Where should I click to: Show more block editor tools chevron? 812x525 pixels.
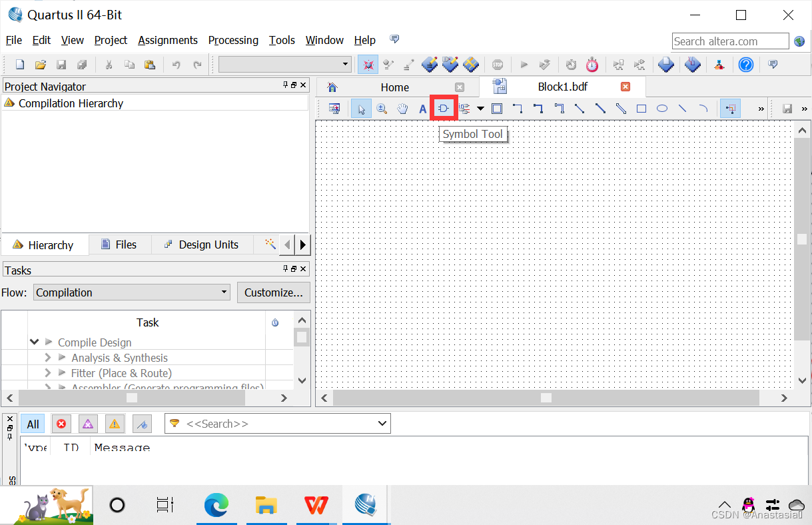click(x=761, y=109)
